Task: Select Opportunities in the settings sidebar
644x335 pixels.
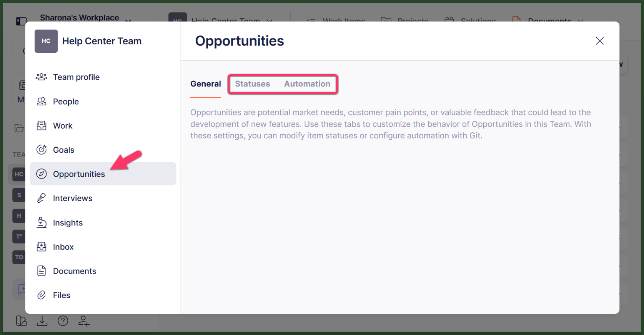Action: (x=79, y=174)
